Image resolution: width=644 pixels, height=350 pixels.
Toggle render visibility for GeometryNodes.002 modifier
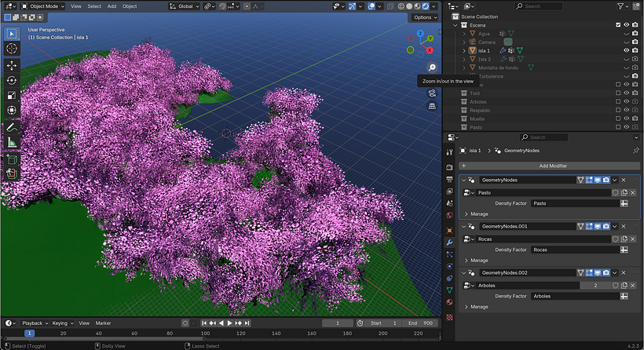click(x=606, y=272)
